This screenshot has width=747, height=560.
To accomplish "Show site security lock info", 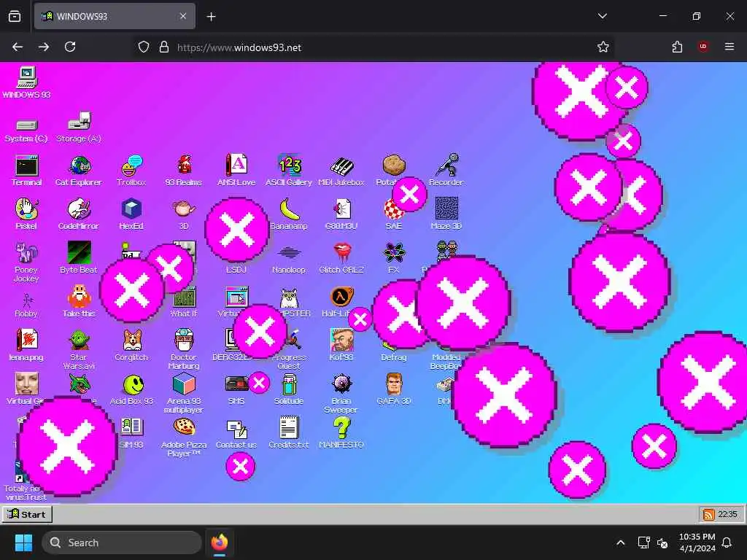I will [164, 47].
